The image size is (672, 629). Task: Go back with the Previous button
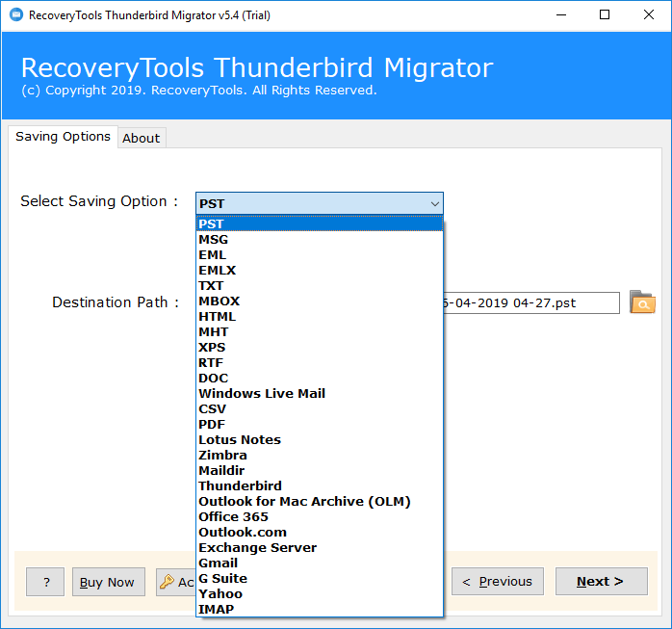pos(498,582)
